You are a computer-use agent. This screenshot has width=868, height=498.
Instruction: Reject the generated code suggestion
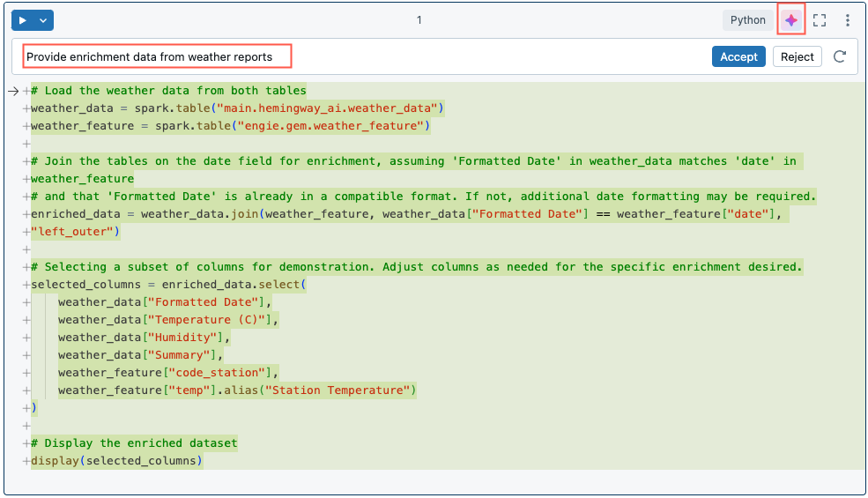[797, 57]
